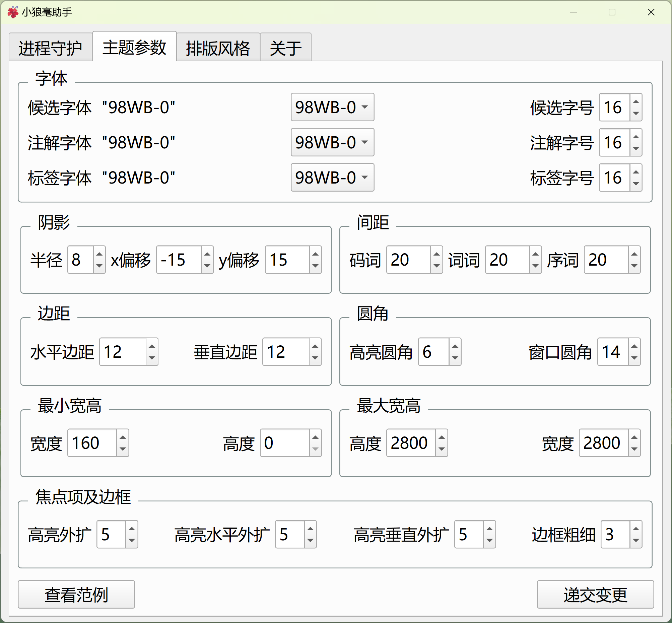Open the 排版风格 tab
This screenshot has height=623, width=672.
(218, 48)
